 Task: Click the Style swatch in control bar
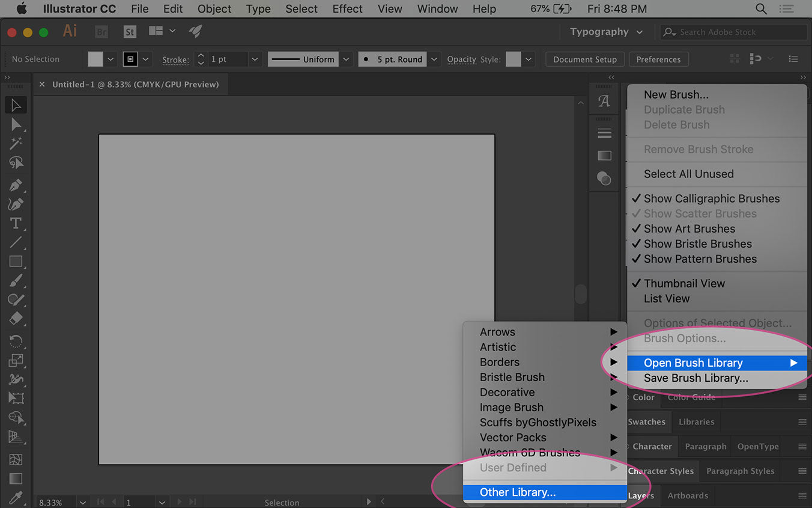[514, 59]
